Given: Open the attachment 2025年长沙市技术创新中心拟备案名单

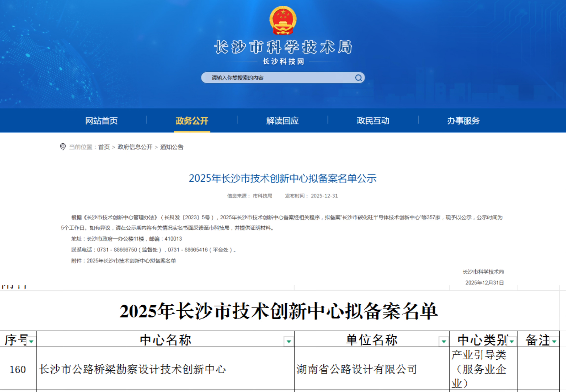Looking at the screenshot, I should pyautogui.click(x=131, y=261).
